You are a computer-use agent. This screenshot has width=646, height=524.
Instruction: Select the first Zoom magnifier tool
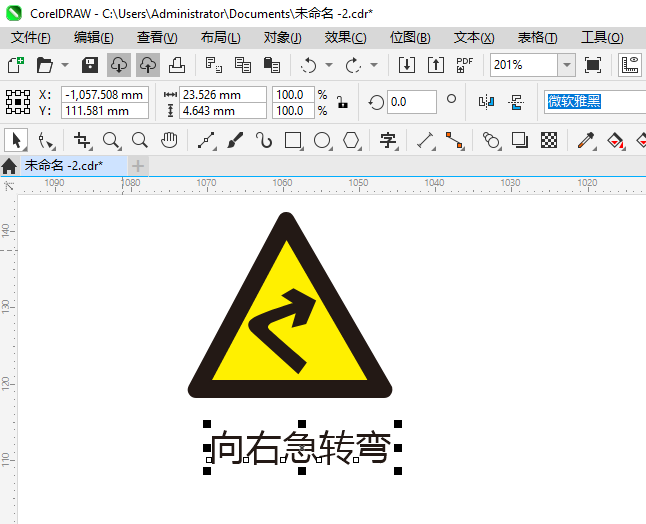[x=112, y=140]
